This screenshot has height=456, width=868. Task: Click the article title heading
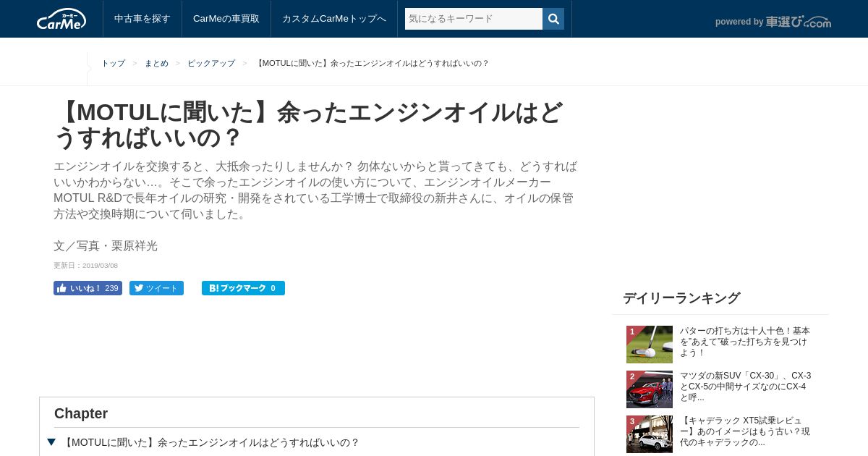308,125
